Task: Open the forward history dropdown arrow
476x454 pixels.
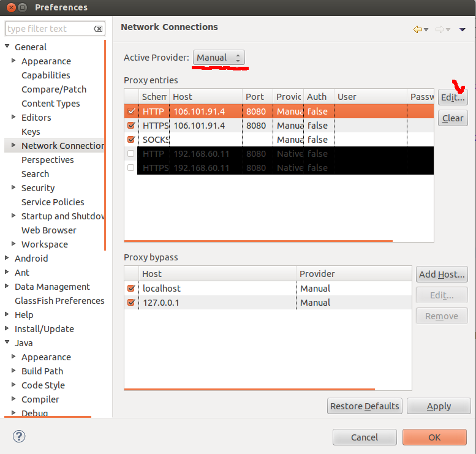Action: [x=448, y=30]
